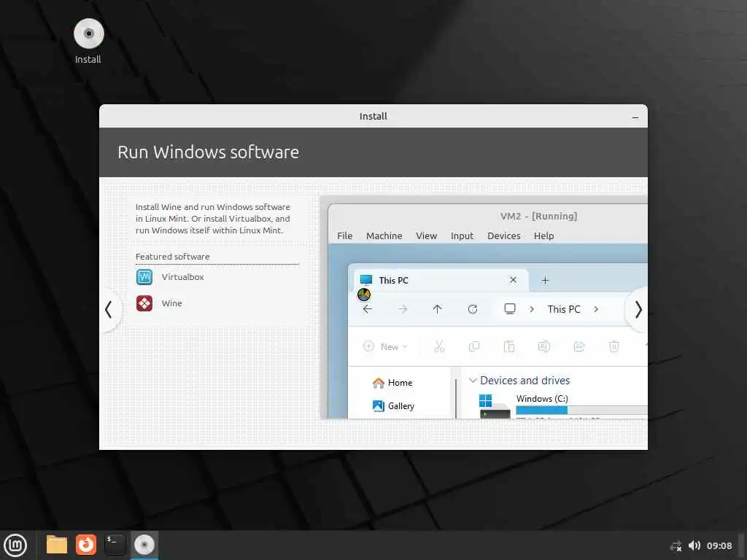
Task: Click the red Wine icon
Action: [144, 303]
